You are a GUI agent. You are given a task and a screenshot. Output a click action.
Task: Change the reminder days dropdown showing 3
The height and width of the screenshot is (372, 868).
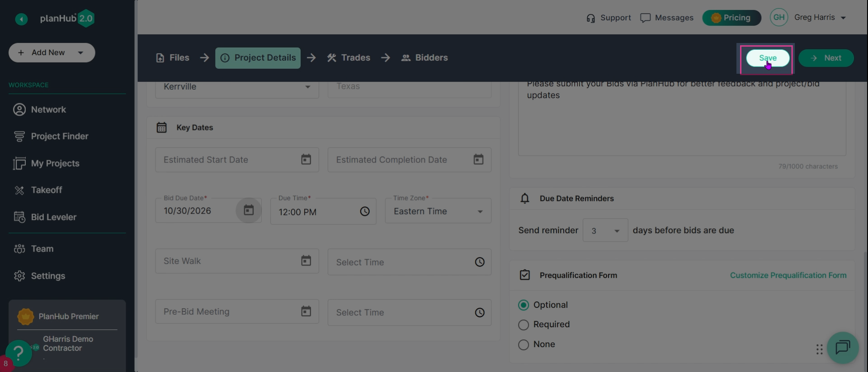(605, 230)
